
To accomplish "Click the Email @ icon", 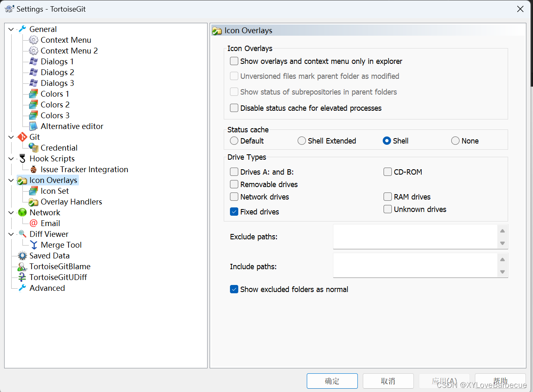I will pyautogui.click(x=34, y=223).
